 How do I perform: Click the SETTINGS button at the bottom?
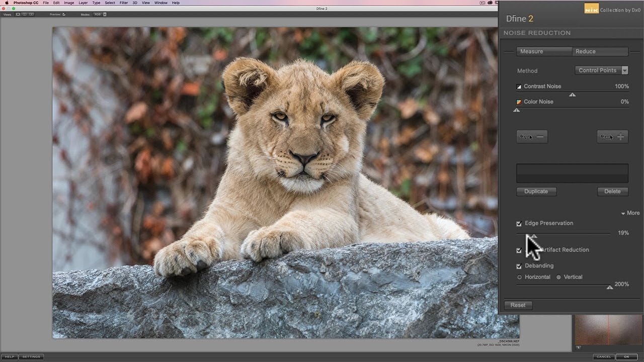(31, 357)
